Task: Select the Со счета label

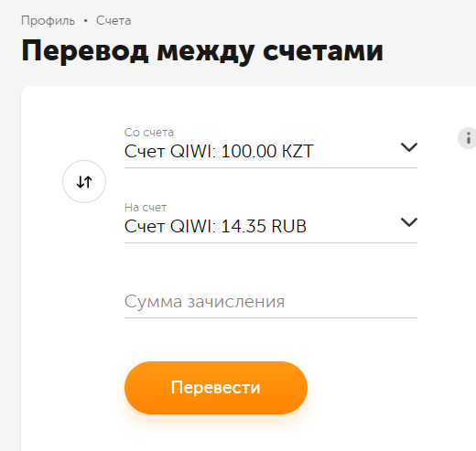Action: point(149,133)
